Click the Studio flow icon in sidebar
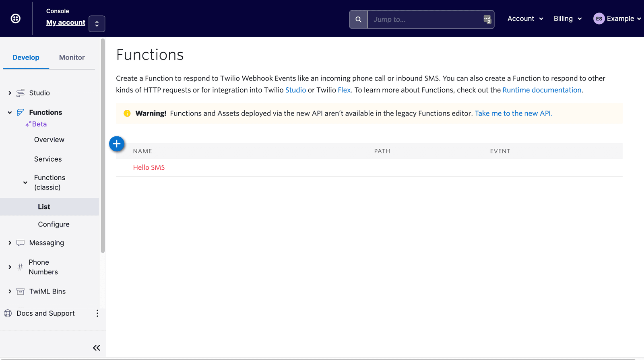Viewport: 644px width, 360px height. (21, 93)
